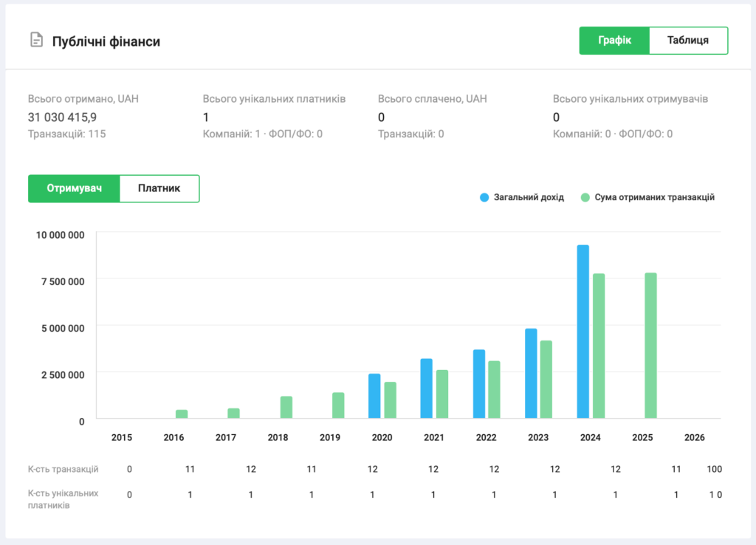The image size is (756, 545).
Task: Open the Таблиця view
Action: point(688,41)
